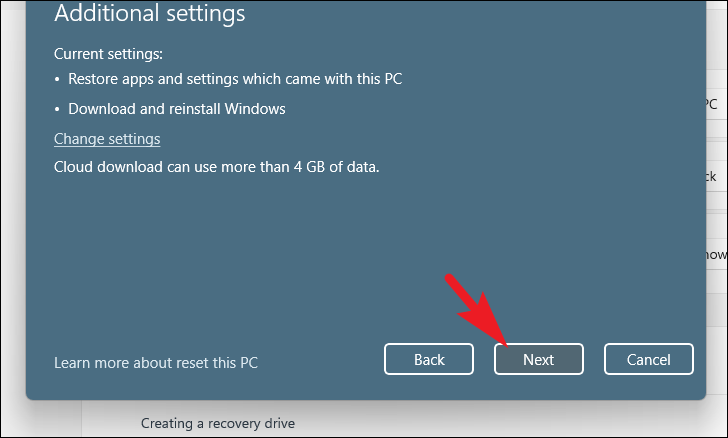Open Creating a recovery drive link

[x=218, y=423]
